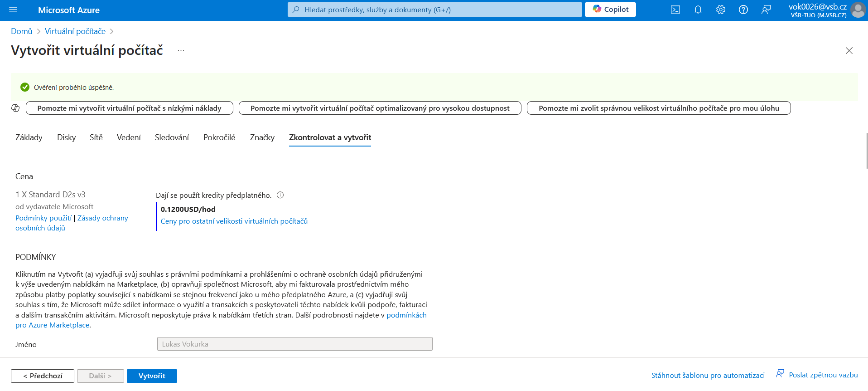The height and width of the screenshot is (391, 868).
Task: Choose the low-cost VM Copilot suggestion
Action: click(x=130, y=108)
